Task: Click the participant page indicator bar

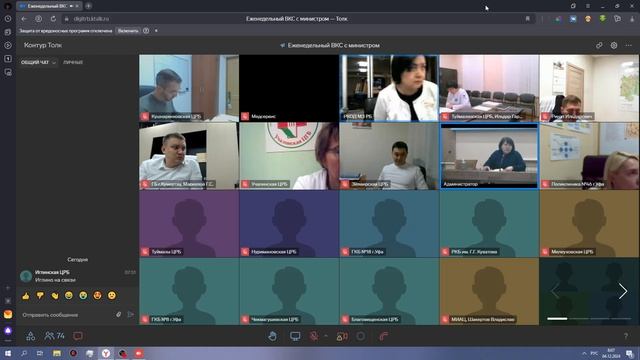Action: 589,319
